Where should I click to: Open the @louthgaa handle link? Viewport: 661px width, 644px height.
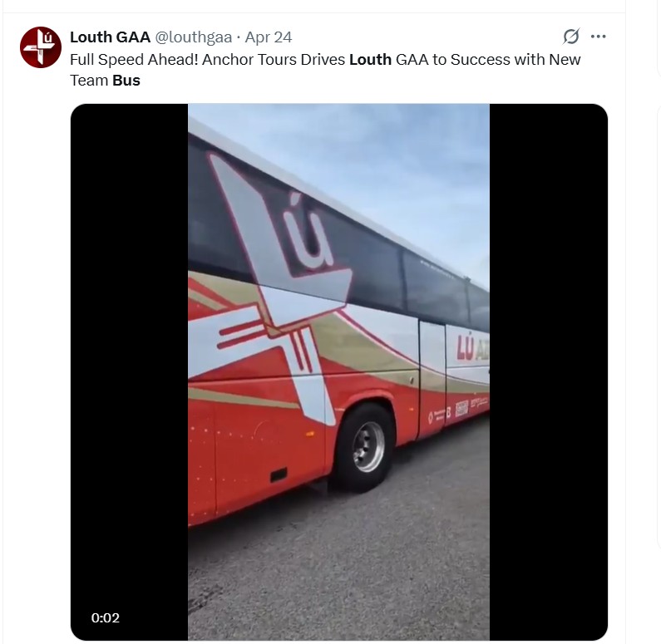tap(194, 37)
